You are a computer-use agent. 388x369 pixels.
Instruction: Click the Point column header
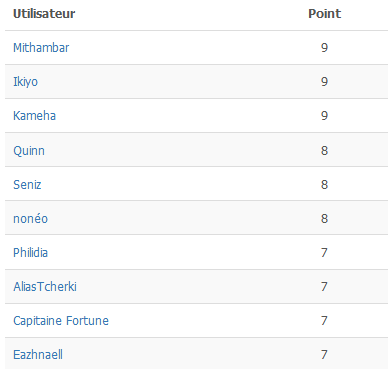pos(324,14)
